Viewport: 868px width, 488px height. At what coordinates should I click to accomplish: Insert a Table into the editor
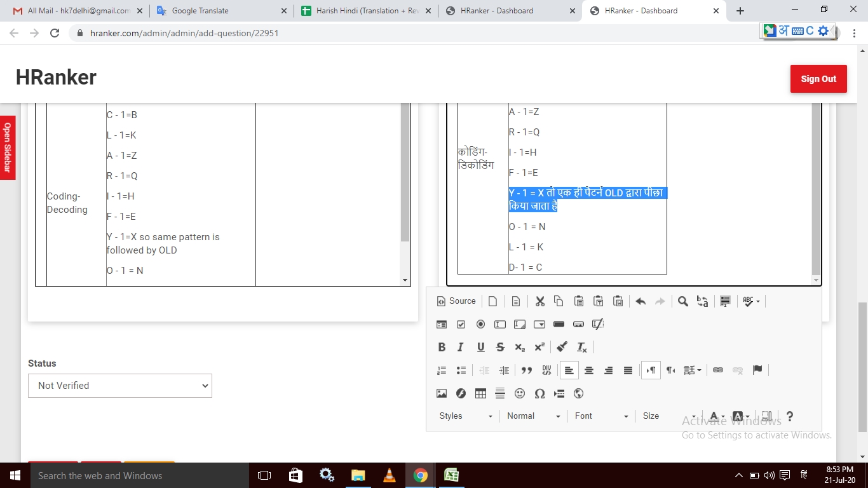480,393
